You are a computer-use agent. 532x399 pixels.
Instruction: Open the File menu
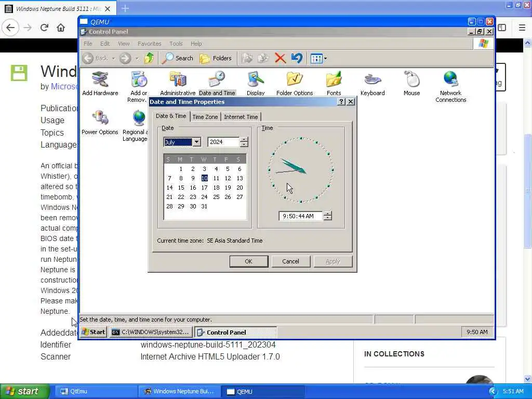point(88,44)
